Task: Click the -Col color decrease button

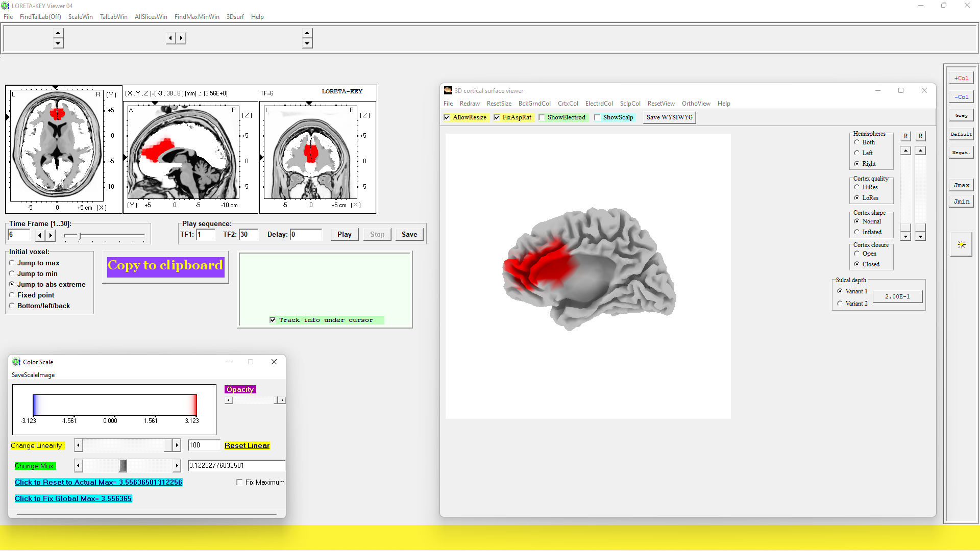Action: click(961, 97)
